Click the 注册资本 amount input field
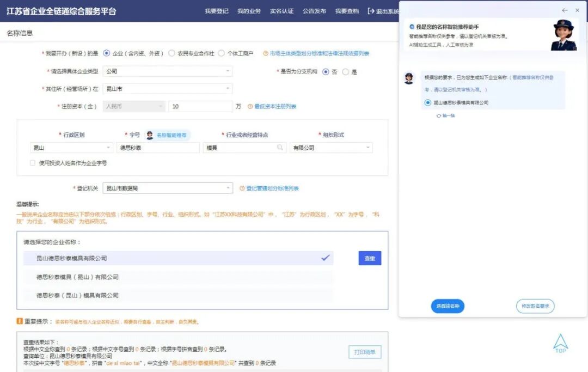 coord(200,107)
